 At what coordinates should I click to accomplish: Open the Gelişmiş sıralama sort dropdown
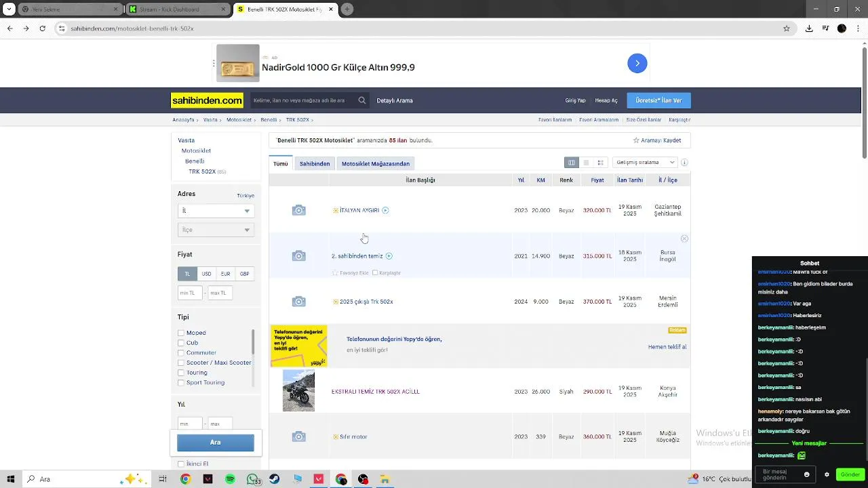[644, 163]
